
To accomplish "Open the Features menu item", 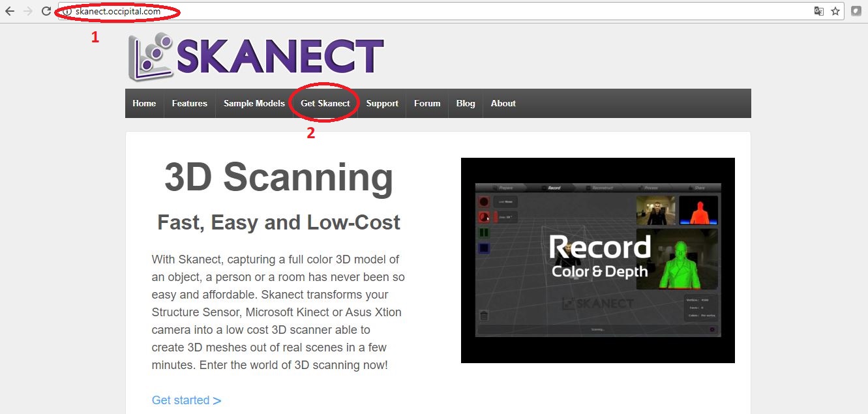I will pos(189,103).
